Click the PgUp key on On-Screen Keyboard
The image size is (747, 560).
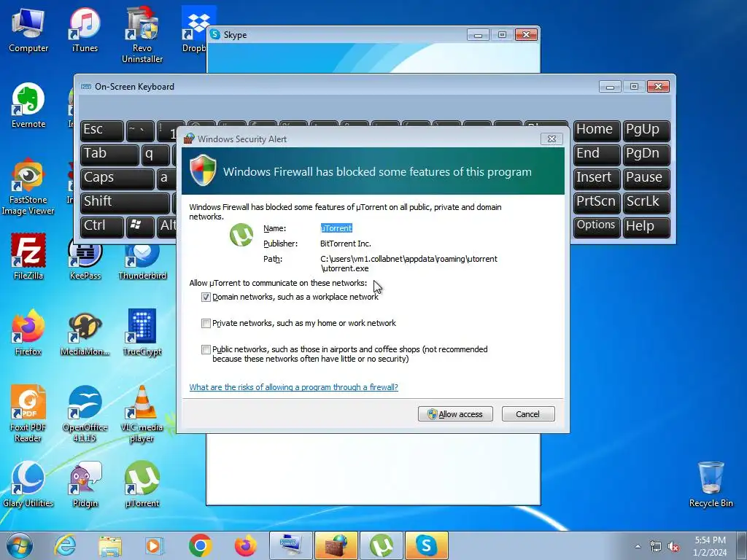pos(646,131)
